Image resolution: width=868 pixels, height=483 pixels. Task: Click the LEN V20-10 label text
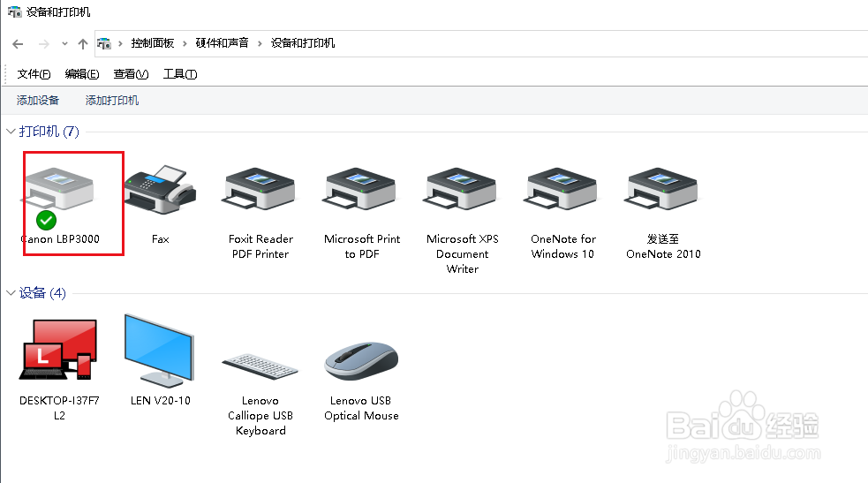point(161,401)
